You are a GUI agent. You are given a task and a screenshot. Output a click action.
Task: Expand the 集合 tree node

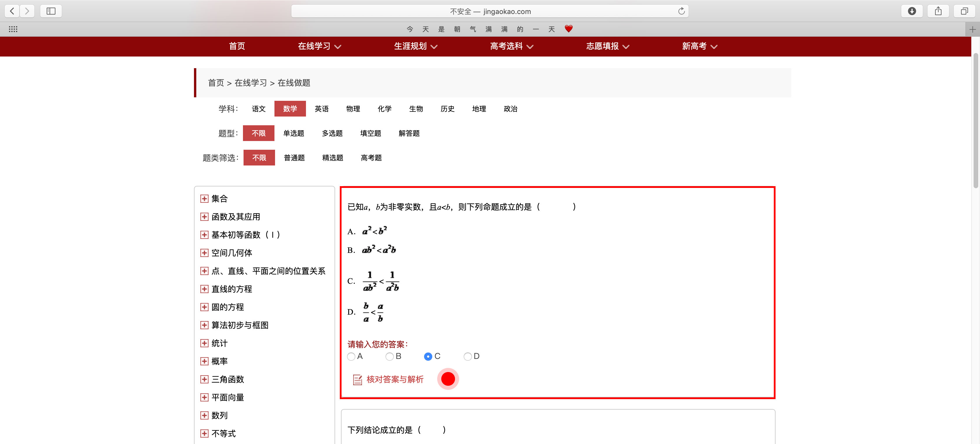204,199
